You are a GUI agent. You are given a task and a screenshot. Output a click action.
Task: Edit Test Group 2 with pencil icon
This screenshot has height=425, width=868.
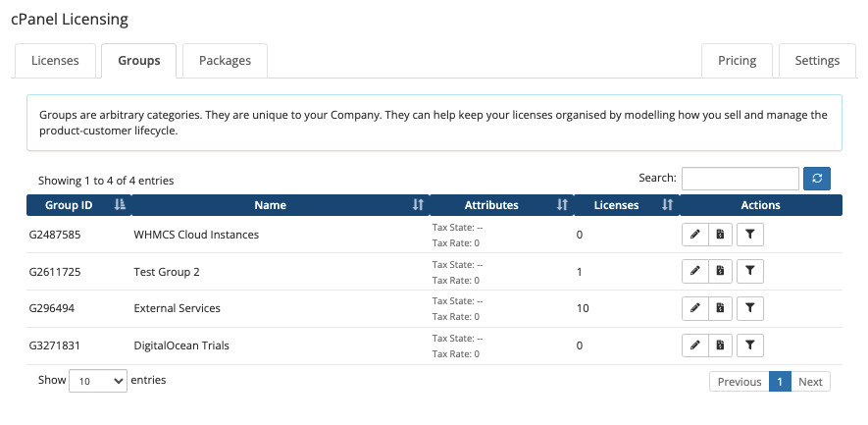(x=694, y=272)
